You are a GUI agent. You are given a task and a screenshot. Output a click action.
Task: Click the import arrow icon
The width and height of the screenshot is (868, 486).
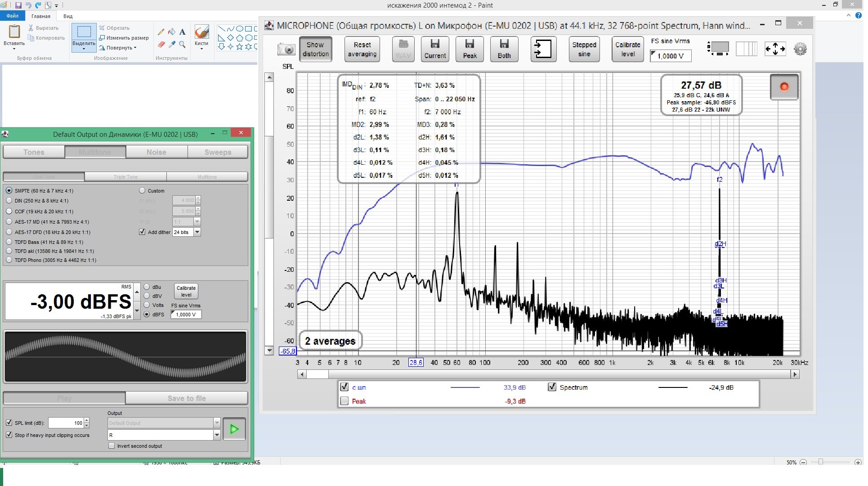tap(543, 49)
